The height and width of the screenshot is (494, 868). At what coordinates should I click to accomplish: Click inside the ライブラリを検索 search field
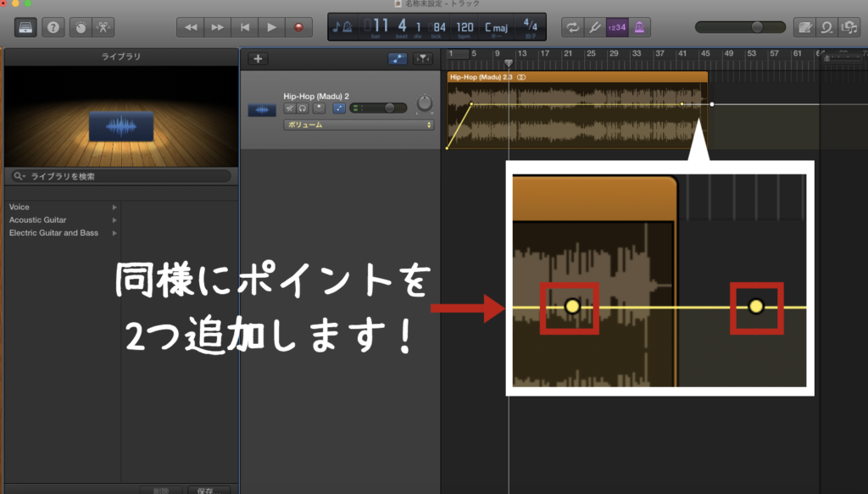pos(127,176)
